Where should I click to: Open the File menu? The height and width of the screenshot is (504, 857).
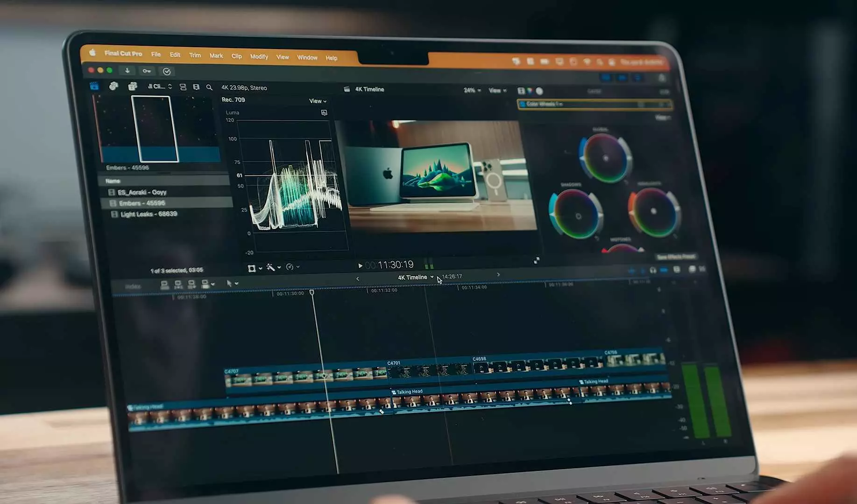[x=156, y=54]
